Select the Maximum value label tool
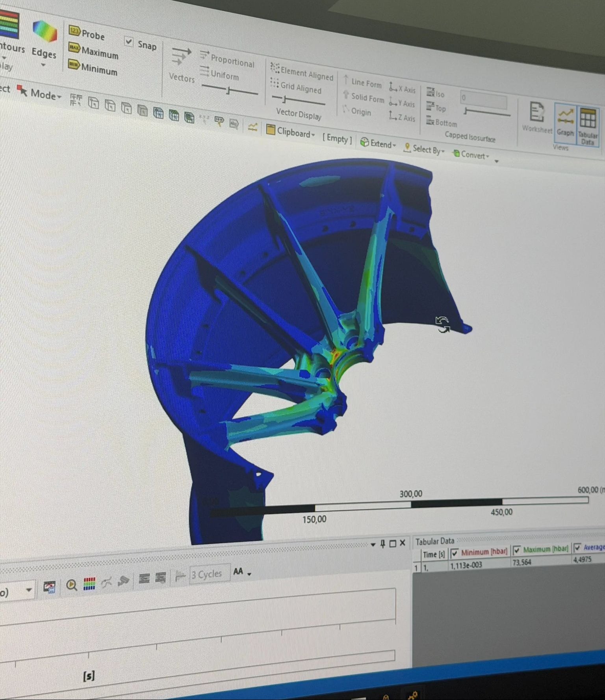This screenshot has width=605, height=700. [94, 51]
